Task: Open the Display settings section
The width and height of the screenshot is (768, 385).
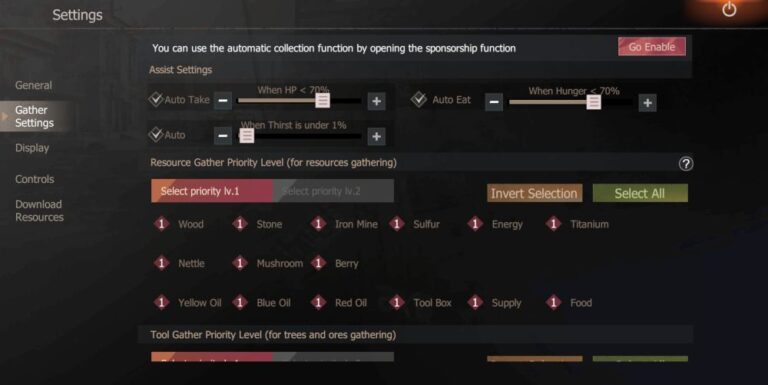Action: click(32, 148)
